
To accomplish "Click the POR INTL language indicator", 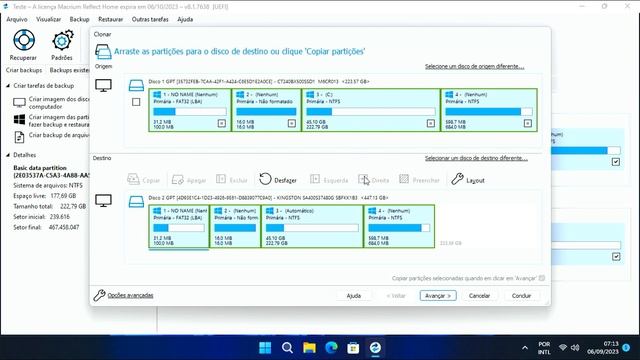I will pyautogui.click(x=544, y=348).
